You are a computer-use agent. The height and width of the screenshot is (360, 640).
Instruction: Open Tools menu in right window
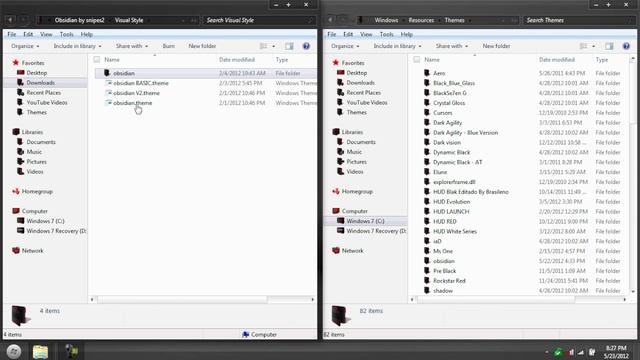pos(386,34)
